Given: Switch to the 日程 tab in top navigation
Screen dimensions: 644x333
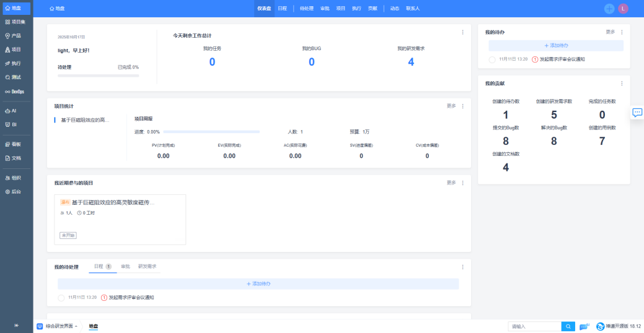Looking at the screenshot, I should click(x=283, y=9).
